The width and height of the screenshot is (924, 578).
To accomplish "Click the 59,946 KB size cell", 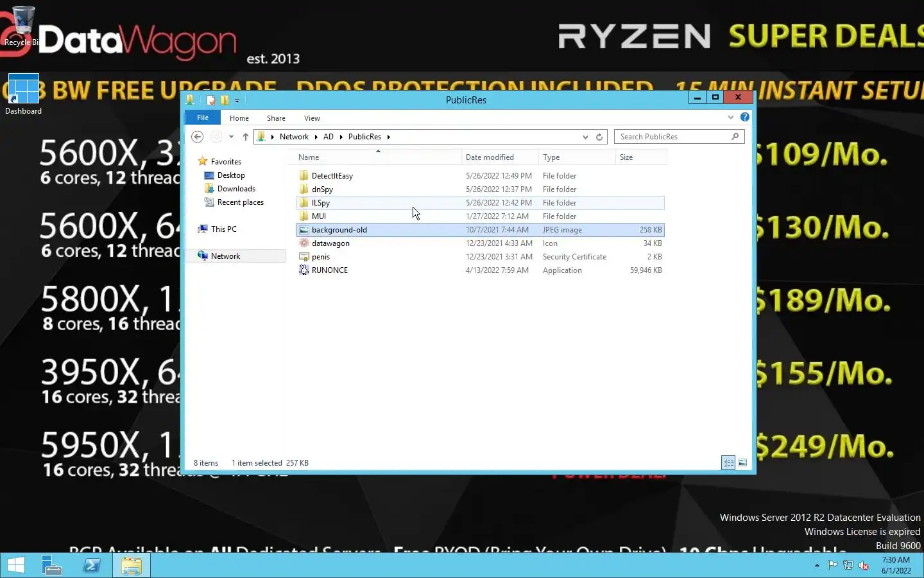I will coord(646,270).
